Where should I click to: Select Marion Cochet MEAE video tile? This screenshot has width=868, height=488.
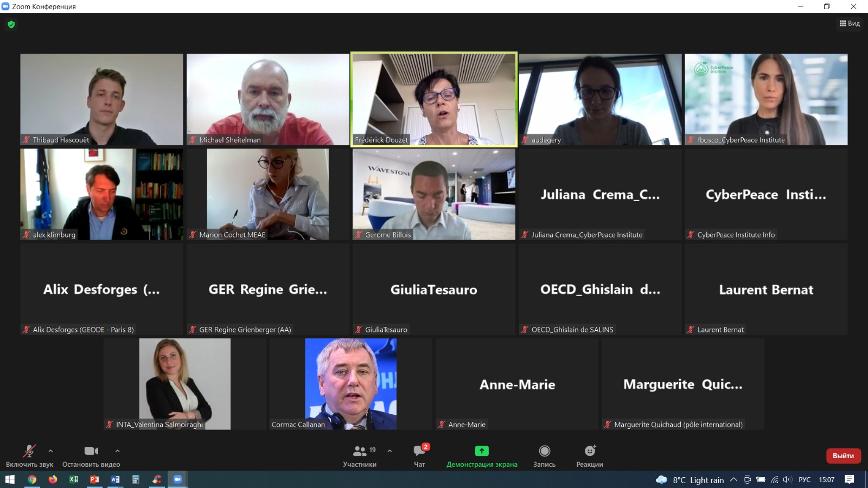tap(268, 194)
